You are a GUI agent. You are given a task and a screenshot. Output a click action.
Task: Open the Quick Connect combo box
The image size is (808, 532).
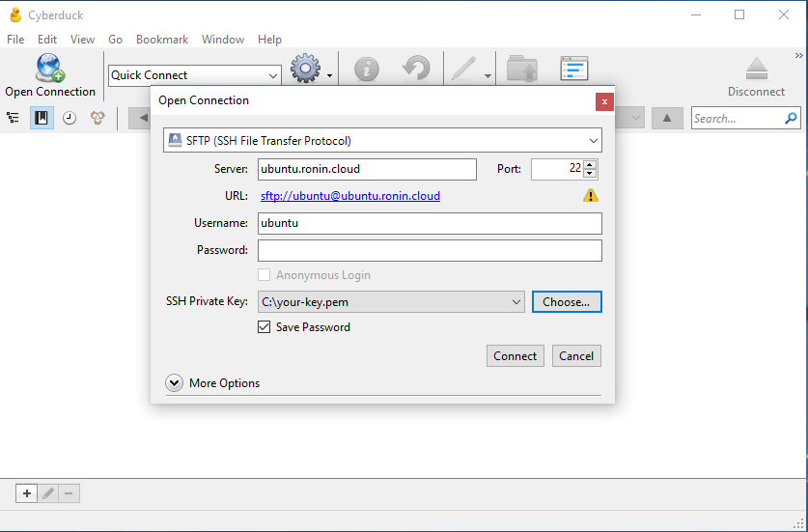pyautogui.click(x=195, y=75)
